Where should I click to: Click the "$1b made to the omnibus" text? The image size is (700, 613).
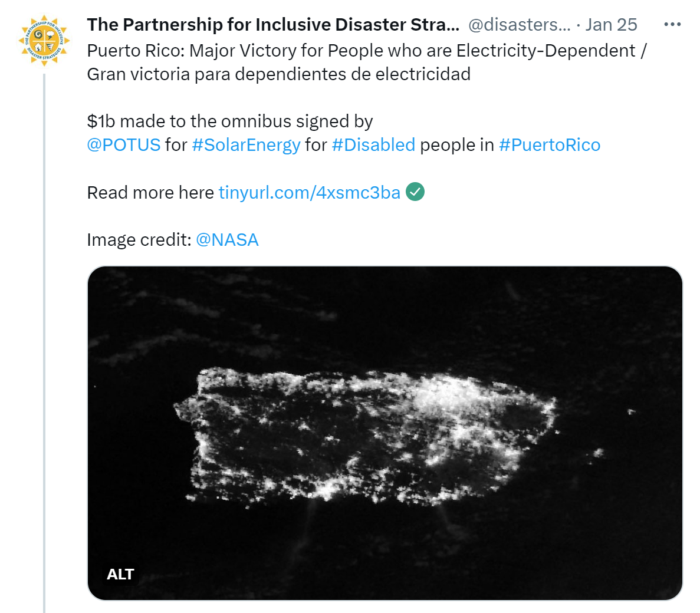click(x=189, y=121)
